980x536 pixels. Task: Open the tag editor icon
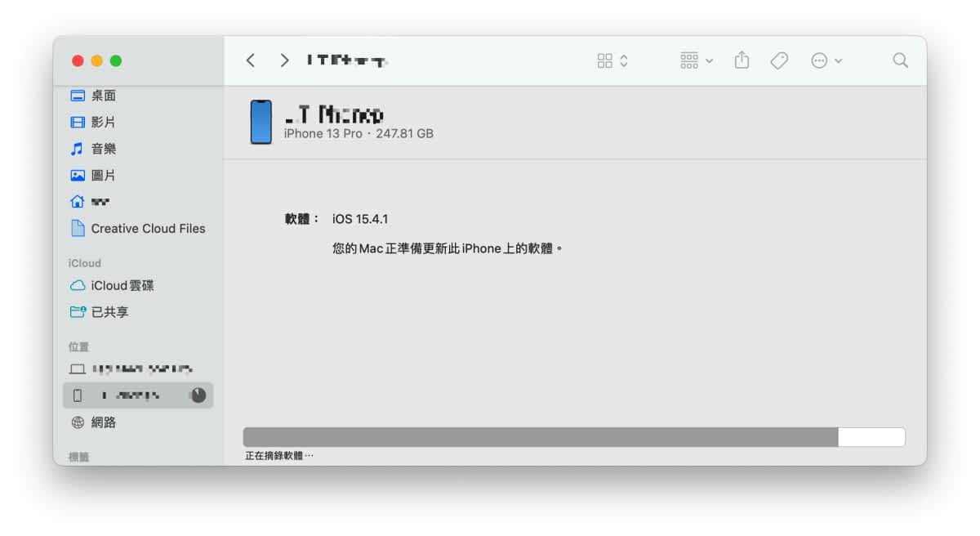pos(779,60)
